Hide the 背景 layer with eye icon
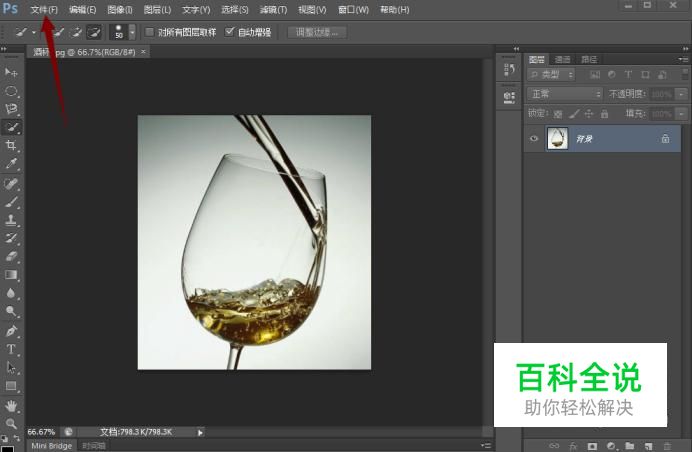 pos(533,139)
